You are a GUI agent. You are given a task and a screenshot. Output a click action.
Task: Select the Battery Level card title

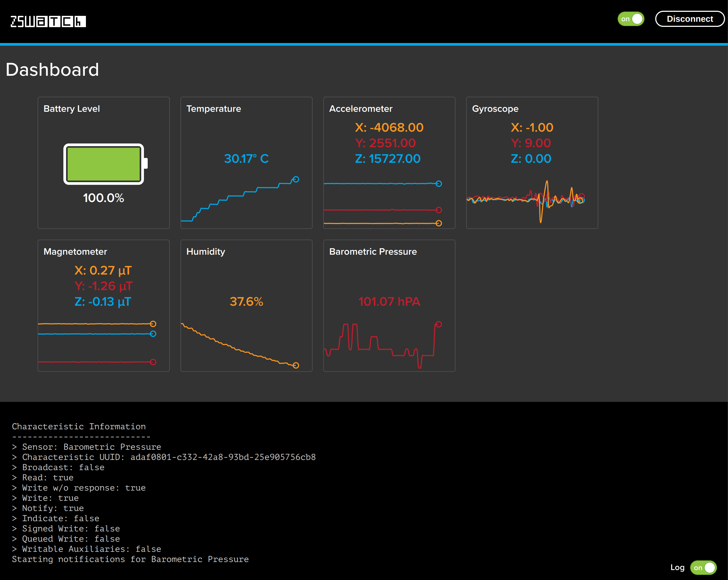72,109
